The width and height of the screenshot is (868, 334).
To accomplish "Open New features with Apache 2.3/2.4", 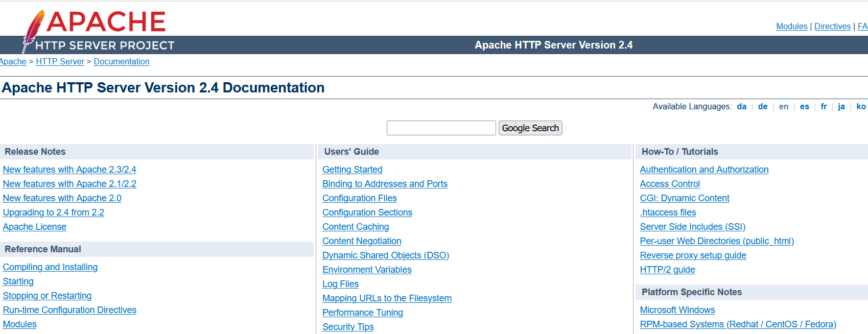I will click(x=69, y=170).
